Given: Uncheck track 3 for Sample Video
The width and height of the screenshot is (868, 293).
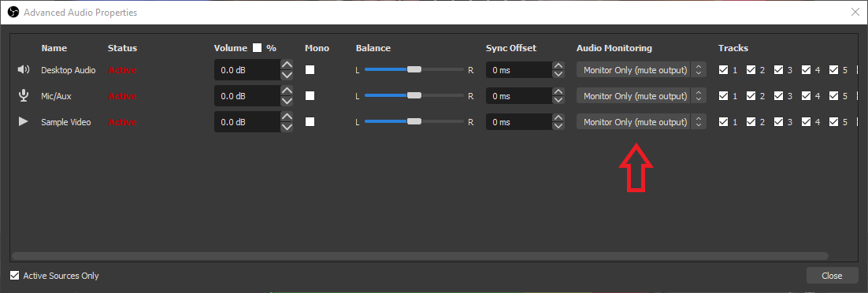Looking at the screenshot, I should click(778, 121).
